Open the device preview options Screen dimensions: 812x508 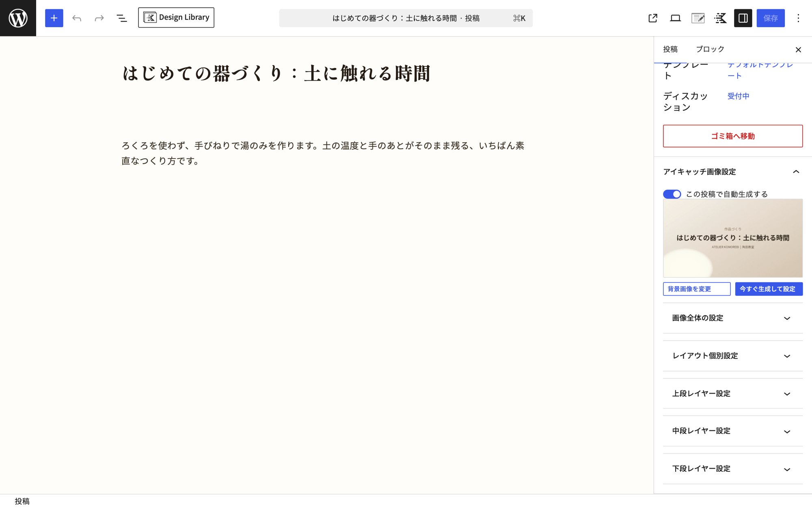676,18
